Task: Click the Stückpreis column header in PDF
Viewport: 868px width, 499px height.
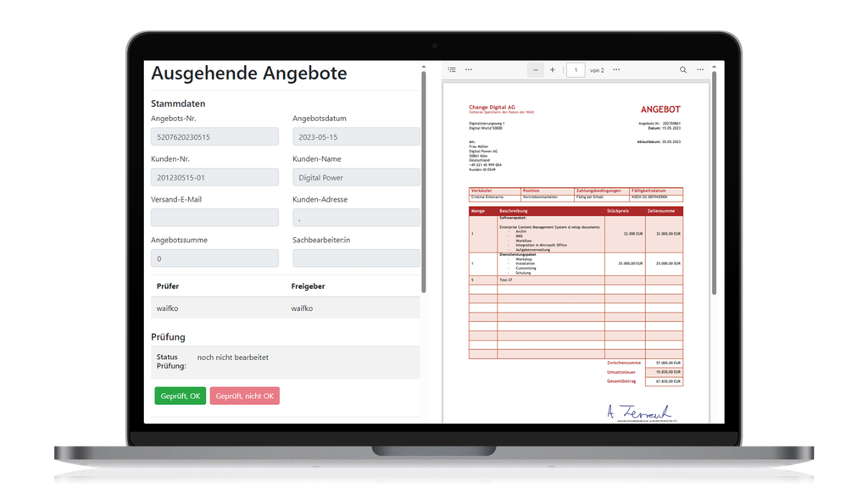Action: (x=618, y=211)
